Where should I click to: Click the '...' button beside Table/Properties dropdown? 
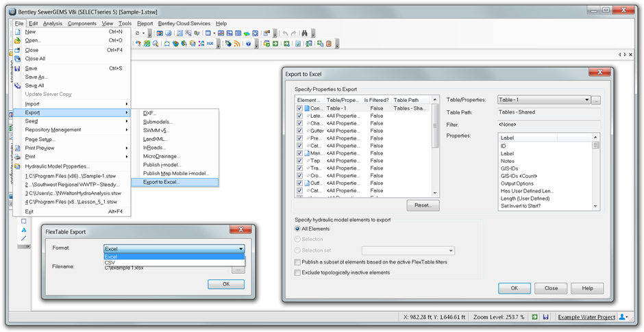pyautogui.click(x=596, y=100)
